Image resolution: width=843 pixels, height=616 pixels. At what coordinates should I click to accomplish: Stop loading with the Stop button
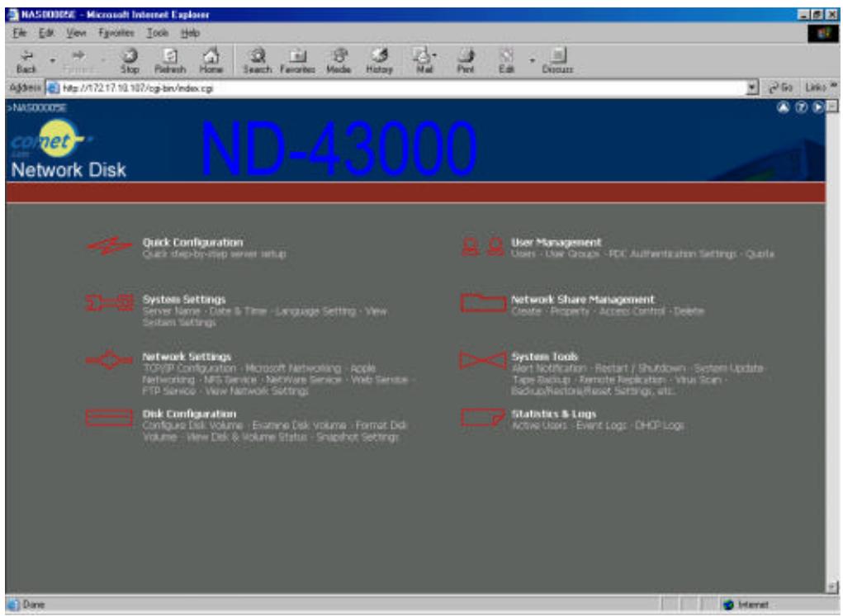[130, 61]
